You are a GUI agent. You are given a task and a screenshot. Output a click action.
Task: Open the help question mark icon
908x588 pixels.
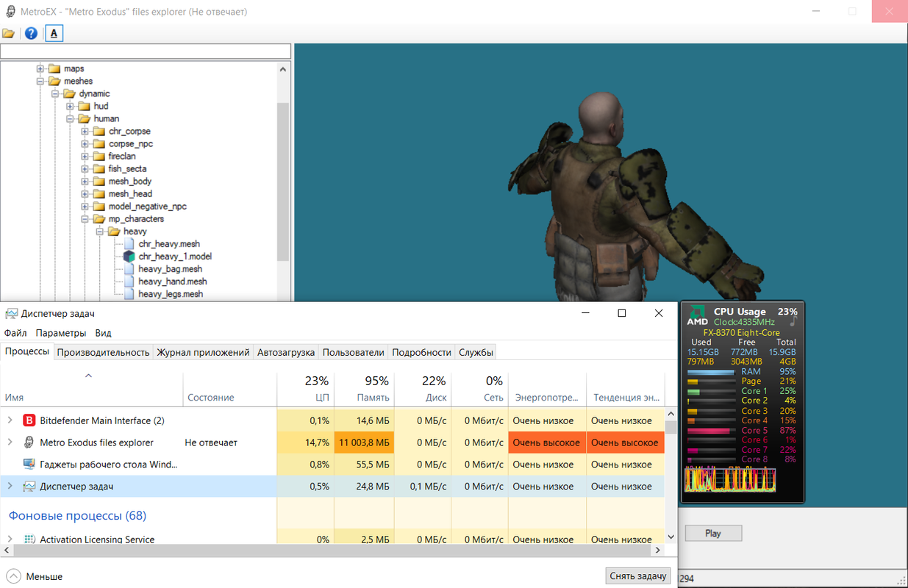tap(31, 34)
